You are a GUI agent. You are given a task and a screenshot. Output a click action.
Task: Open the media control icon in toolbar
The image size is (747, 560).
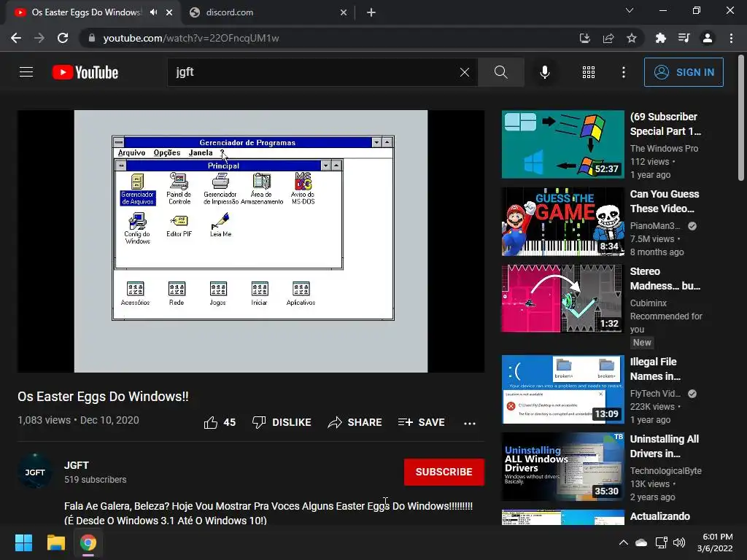click(x=684, y=38)
